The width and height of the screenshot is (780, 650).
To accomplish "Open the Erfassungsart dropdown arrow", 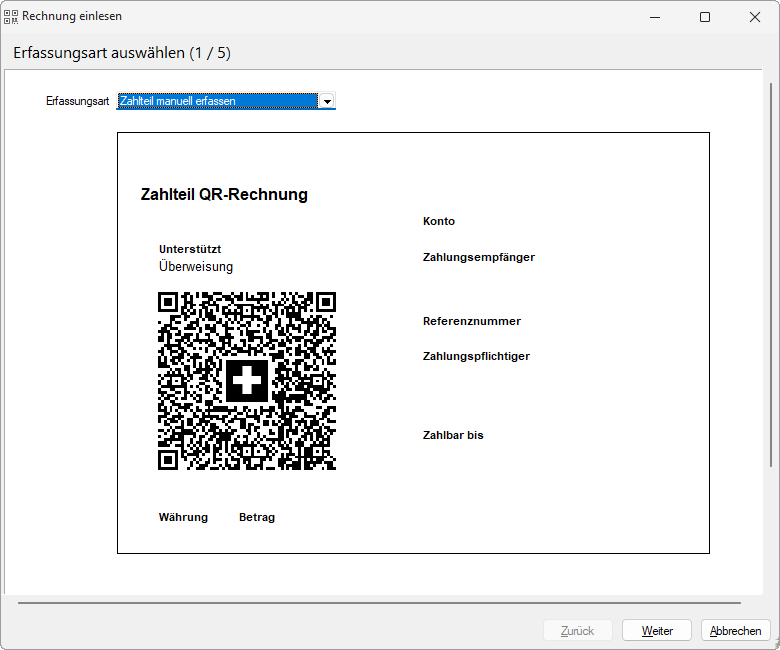I will [326, 101].
